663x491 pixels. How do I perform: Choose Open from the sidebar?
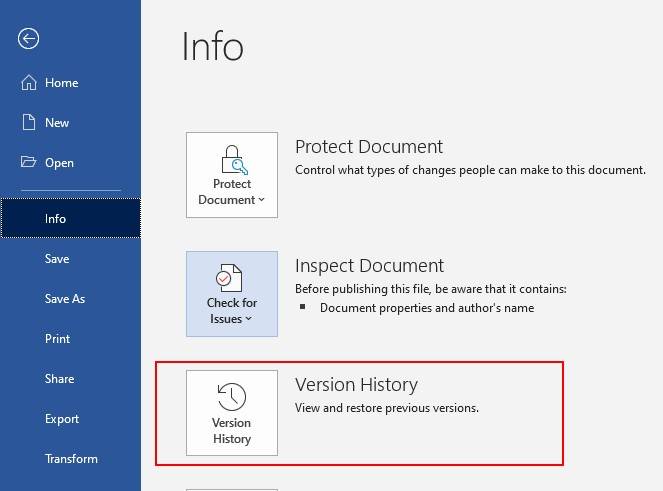click(71, 162)
